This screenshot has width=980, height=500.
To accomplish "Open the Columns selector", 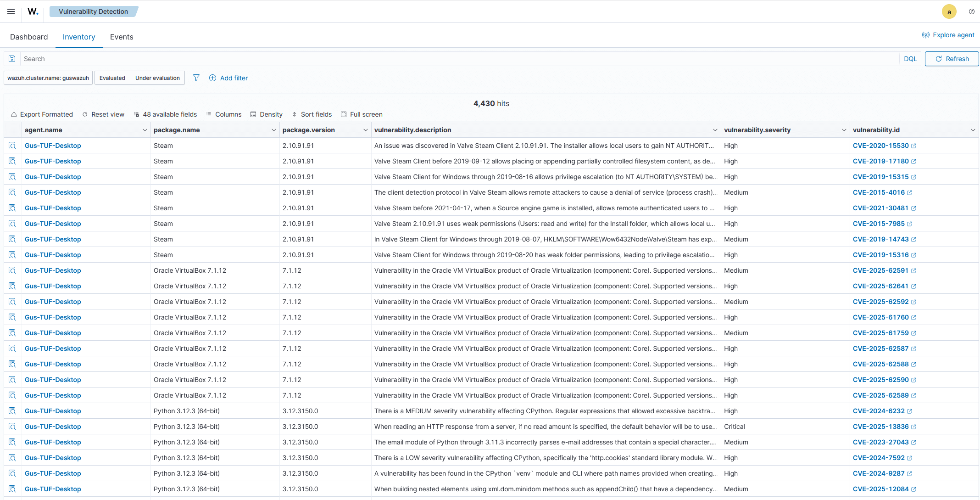I will 224,114.
